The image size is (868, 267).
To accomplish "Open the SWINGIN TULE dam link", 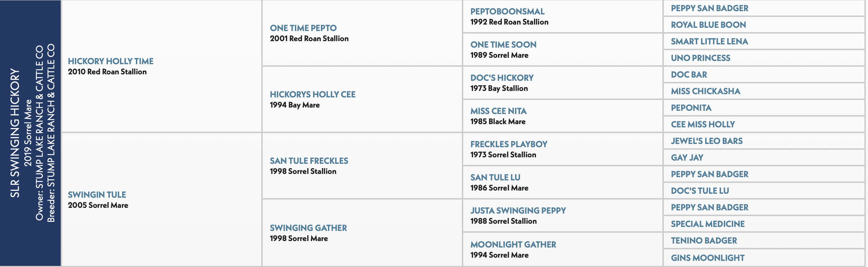I will tap(97, 195).
